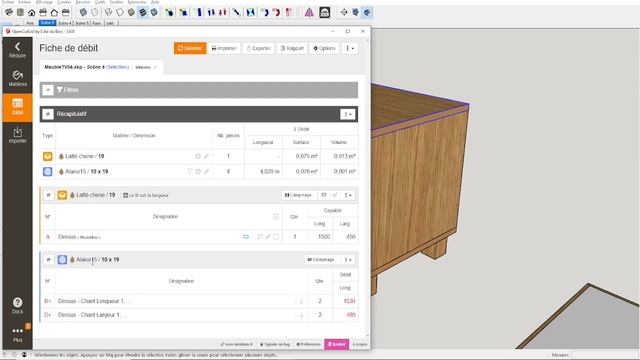The image size is (640, 360).
Task: Expand the D row in Alaise15 table
Action: pos(47,315)
